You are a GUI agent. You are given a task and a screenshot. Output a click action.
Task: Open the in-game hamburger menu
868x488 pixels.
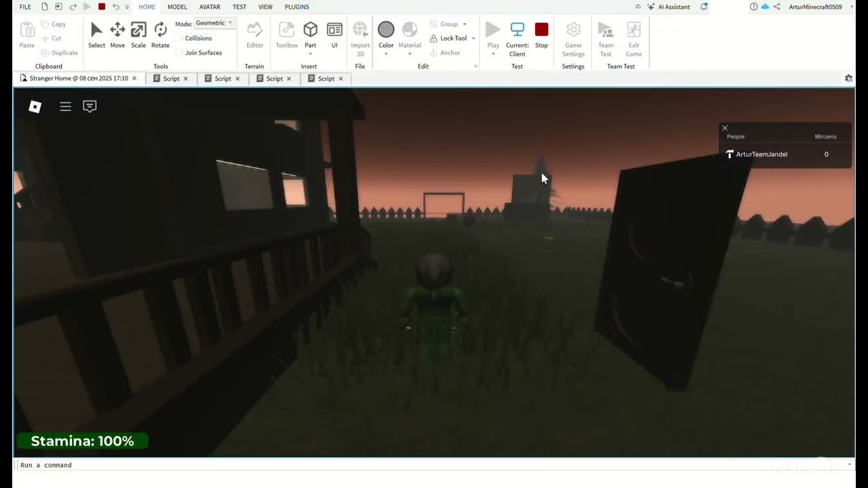click(x=66, y=106)
